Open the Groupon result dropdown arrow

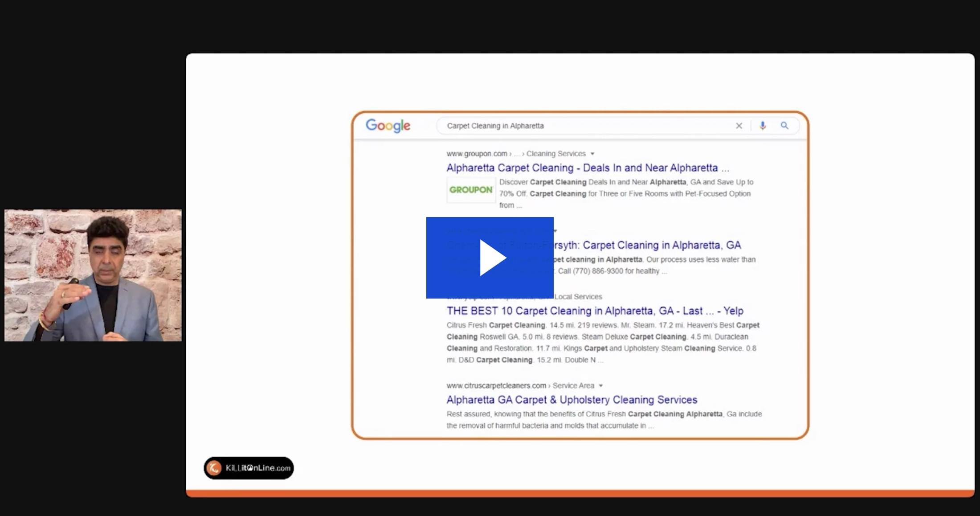click(x=592, y=154)
